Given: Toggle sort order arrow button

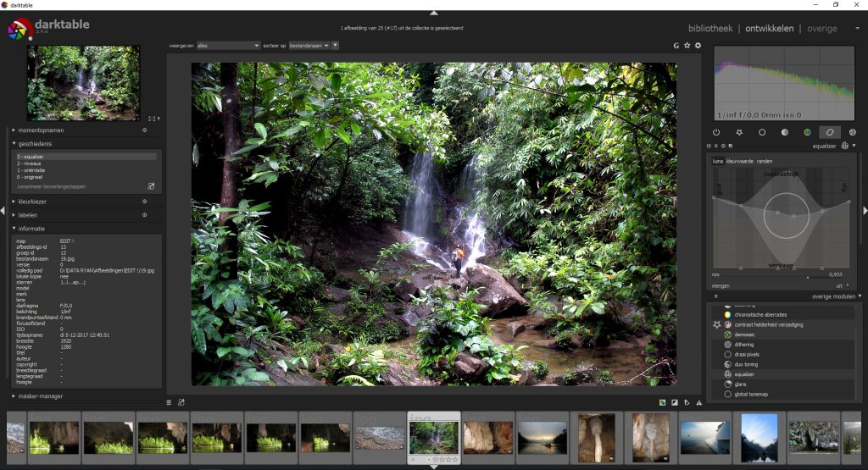Looking at the screenshot, I should [335, 46].
